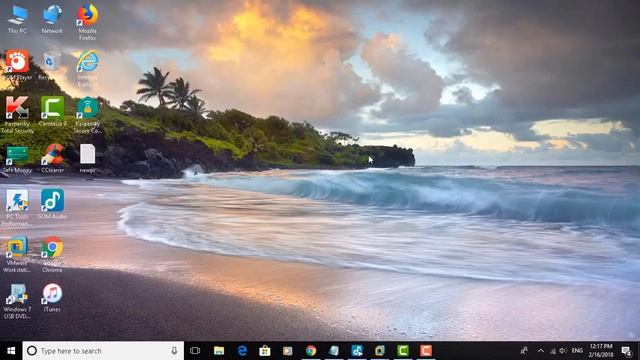
Task: Click the microphone icon in search box
Action: click(x=174, y=351)
